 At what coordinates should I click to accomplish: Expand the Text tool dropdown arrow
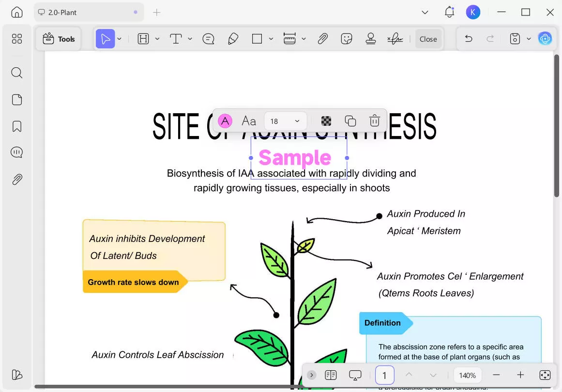(x=190, y=39)
